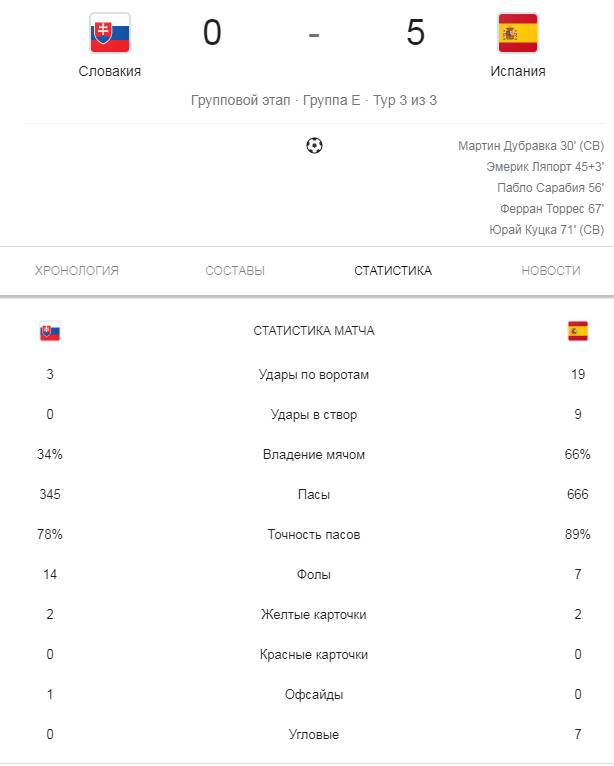Switch to the СОСТАВЫ tab
This screenshot has width=614, height=766.
tap(235, 271)
